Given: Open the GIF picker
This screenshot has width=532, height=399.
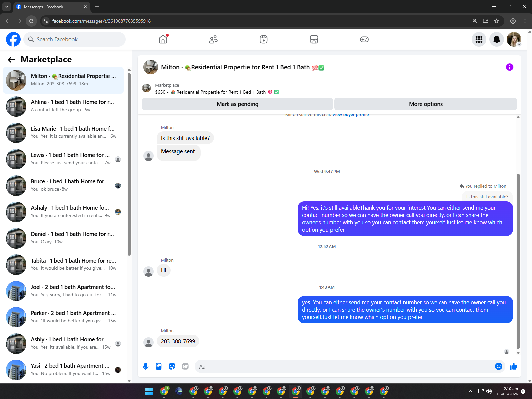Looking at the screenshot, I should point(185,366).
